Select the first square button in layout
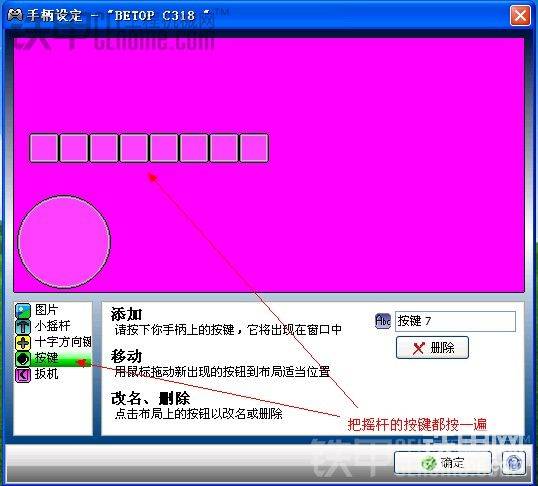The width and height of the screenshot is (538, 486). (x=44, y=148)
